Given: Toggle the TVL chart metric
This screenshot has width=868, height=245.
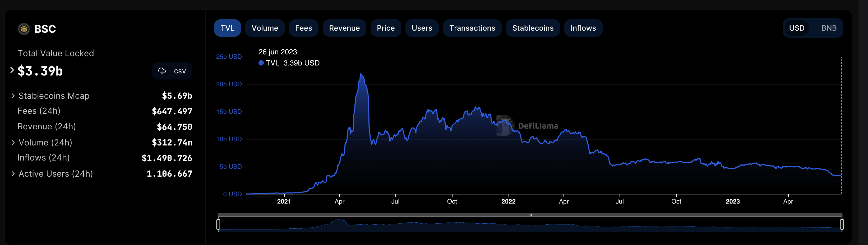Looking at the screenshot, I should click(227, 28).
